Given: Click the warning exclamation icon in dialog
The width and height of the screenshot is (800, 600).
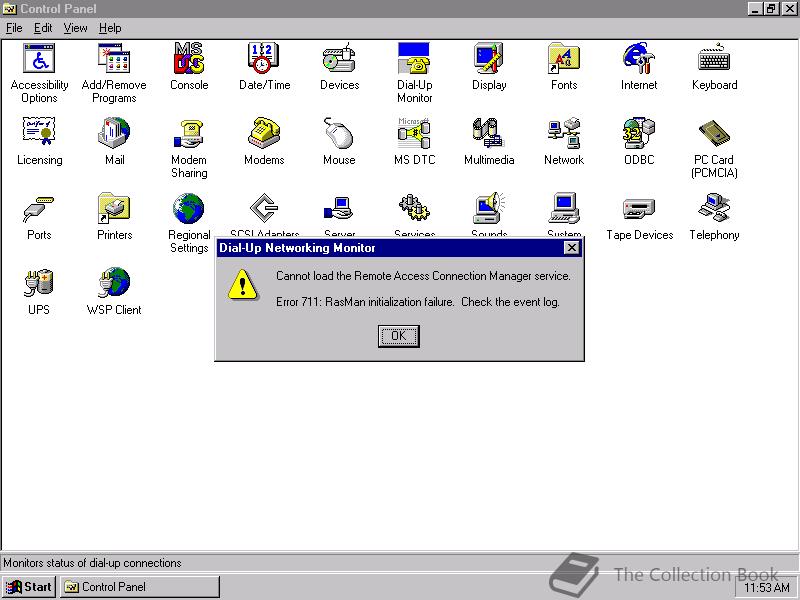Looking at the screenshot, I should pyautogui.click(x=242, y=285).
